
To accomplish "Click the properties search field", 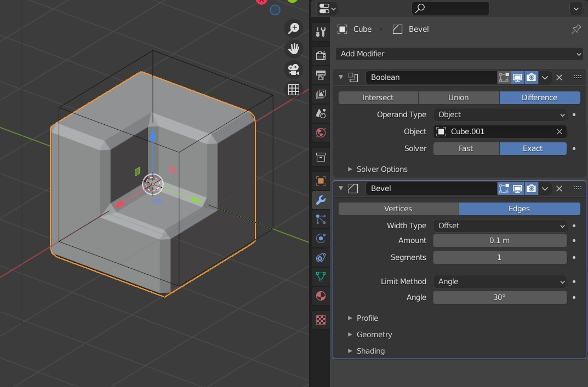I will click(450, 8).
